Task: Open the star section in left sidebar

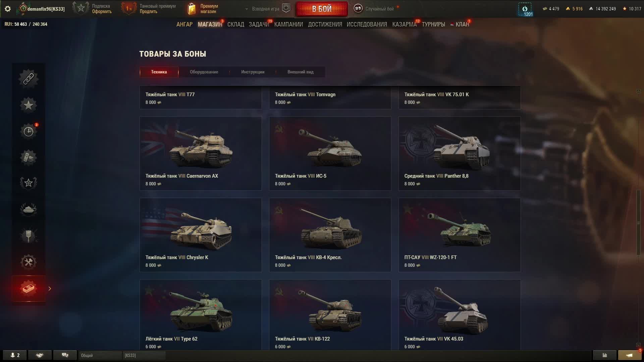Action: pyautogui.click(x=29, y=105)
